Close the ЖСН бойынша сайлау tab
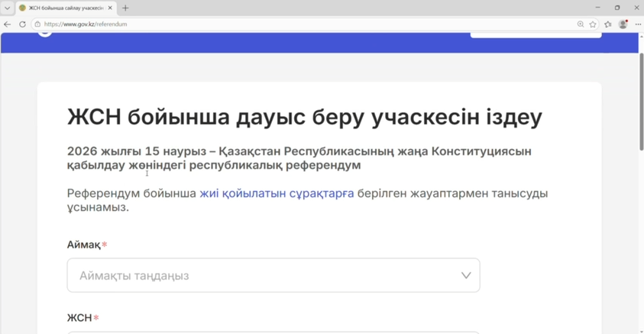The width and height of the screenshot is (644, 334). point(110,8)
